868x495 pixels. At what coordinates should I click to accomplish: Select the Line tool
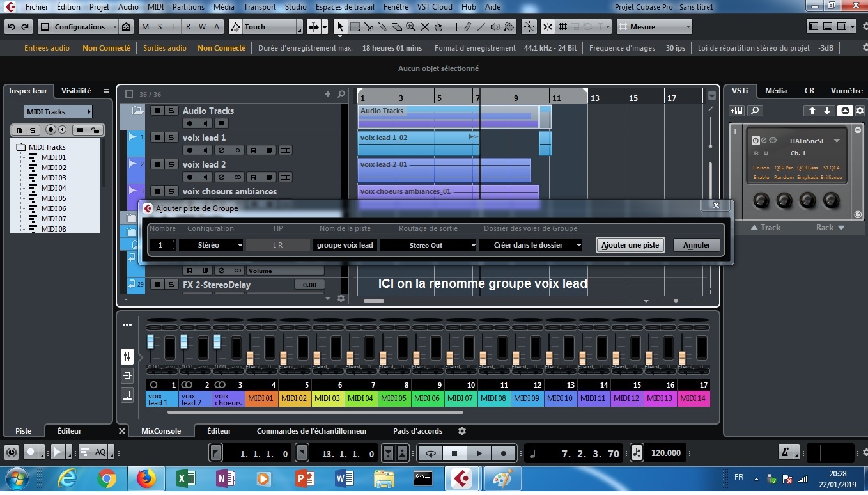pyautogui.click(x=481, y=27)
